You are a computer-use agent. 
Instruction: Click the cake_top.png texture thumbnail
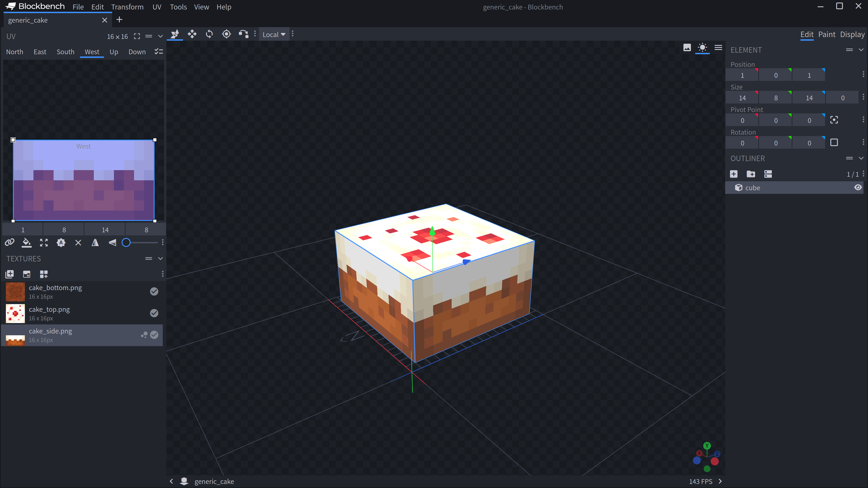click(x=15, y=313)
